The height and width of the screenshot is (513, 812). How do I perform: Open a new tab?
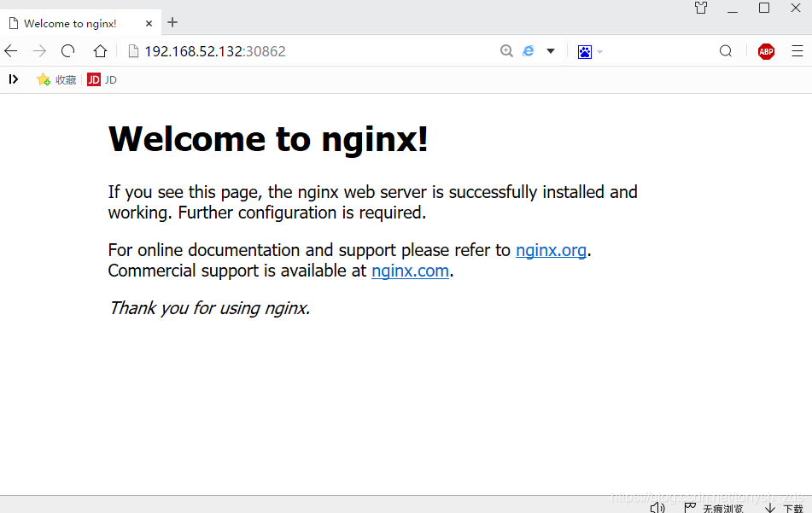coord(172,22)
